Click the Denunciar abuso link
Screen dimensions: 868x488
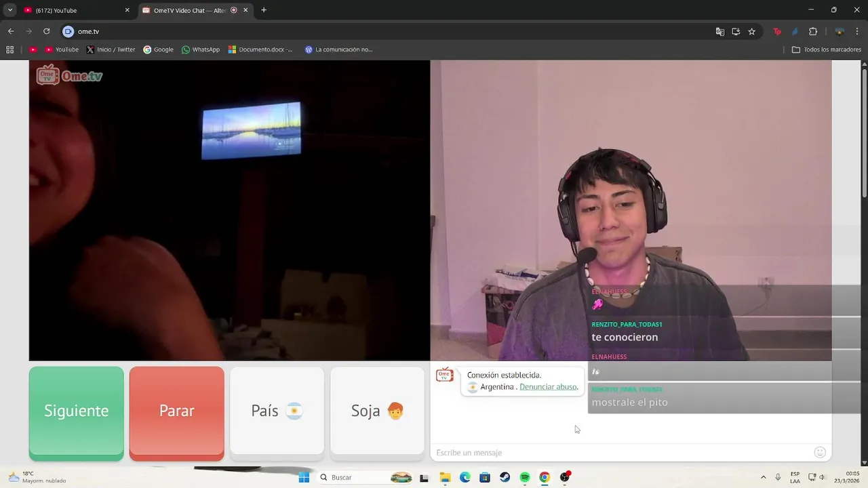[x=549, y=387]
